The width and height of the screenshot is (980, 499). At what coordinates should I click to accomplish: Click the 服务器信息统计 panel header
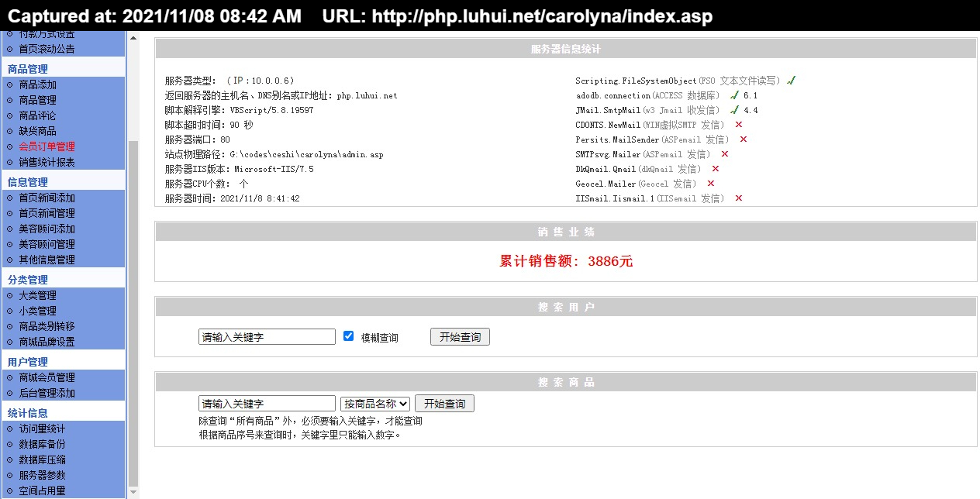click(566, 49)
